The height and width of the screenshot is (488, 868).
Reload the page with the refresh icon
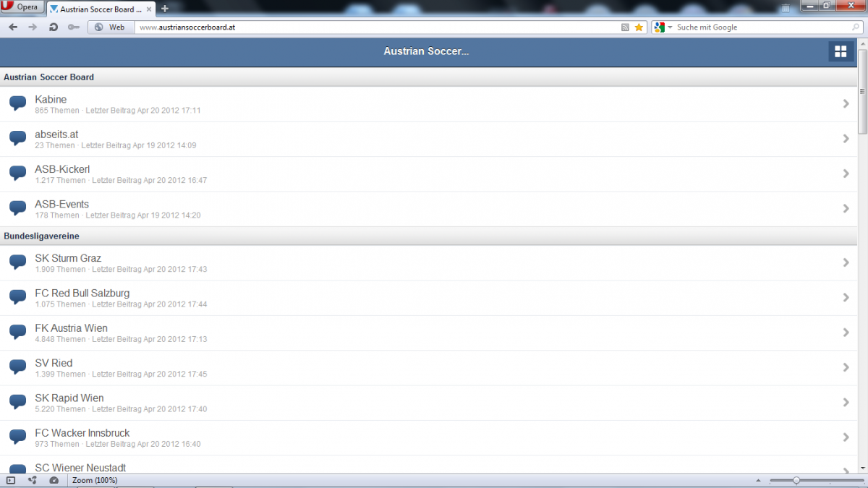click(53, 27)
